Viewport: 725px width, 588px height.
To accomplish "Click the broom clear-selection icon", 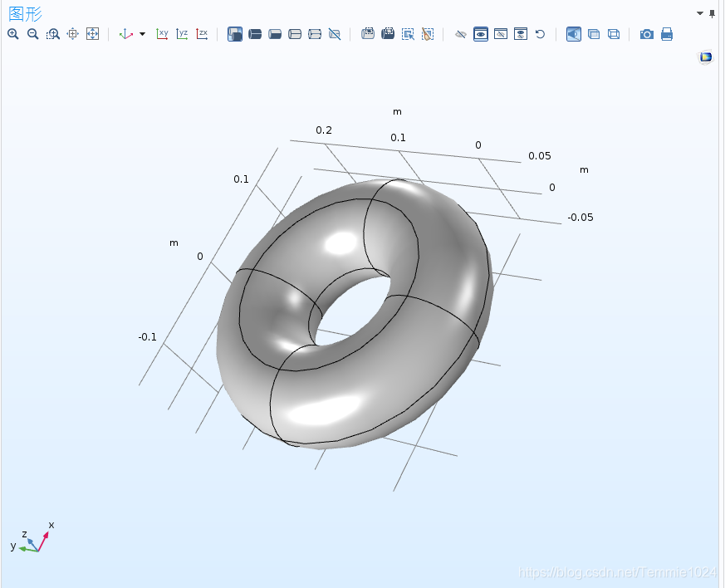I will tap(428, 34).
